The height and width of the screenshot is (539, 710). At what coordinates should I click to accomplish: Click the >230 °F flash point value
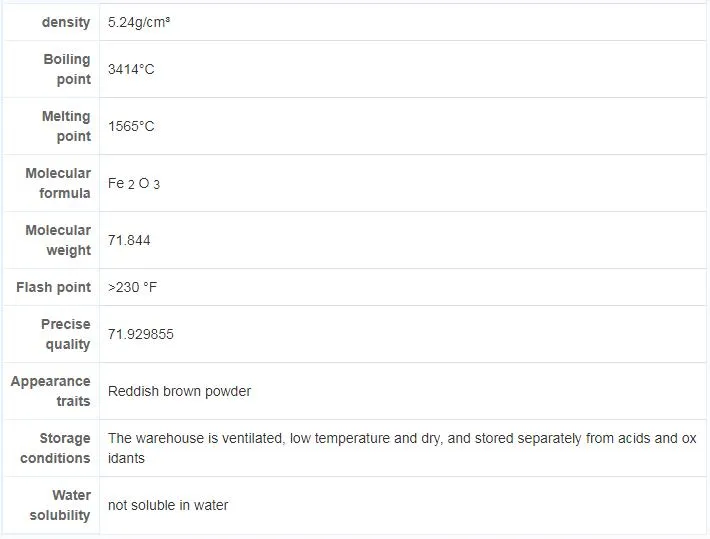[x=133, y=288]
